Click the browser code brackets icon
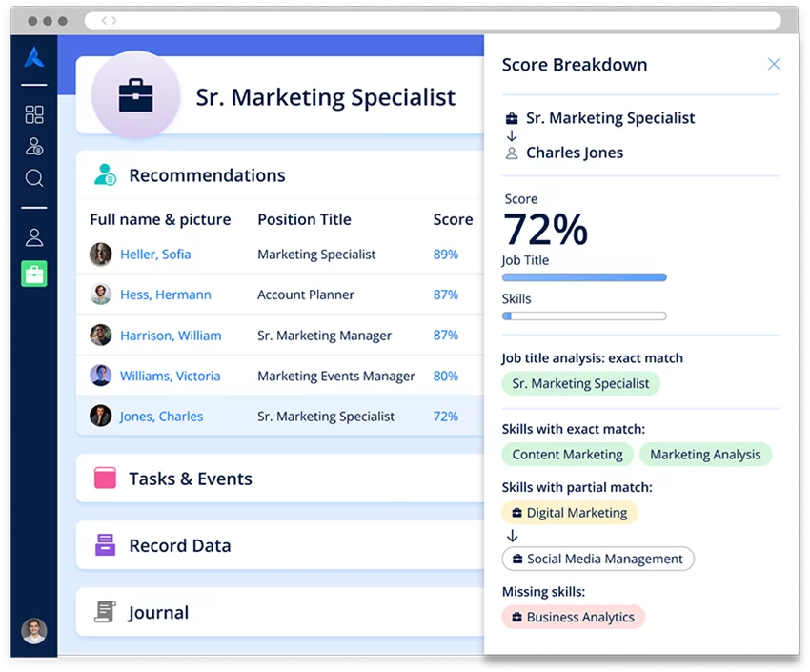Screen dimensions: 810x672 (109, 20)
